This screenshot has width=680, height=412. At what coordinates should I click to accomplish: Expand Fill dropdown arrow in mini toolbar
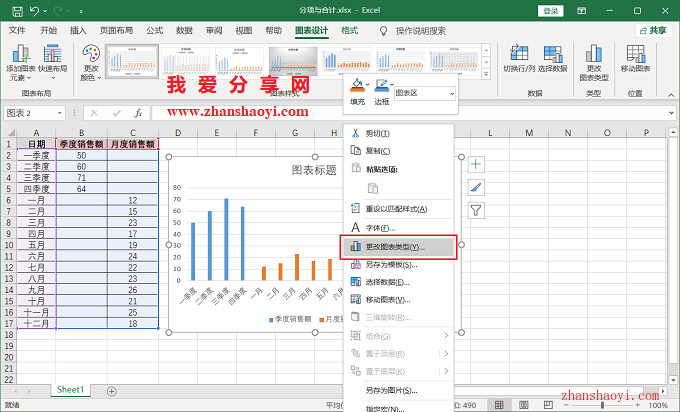(x=367, y=85)
